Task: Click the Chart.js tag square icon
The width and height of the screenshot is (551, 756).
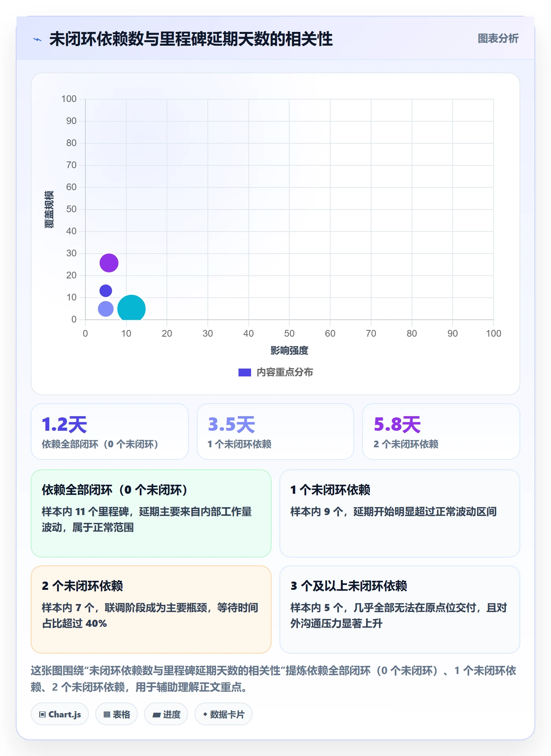Action: coord(43,715)
